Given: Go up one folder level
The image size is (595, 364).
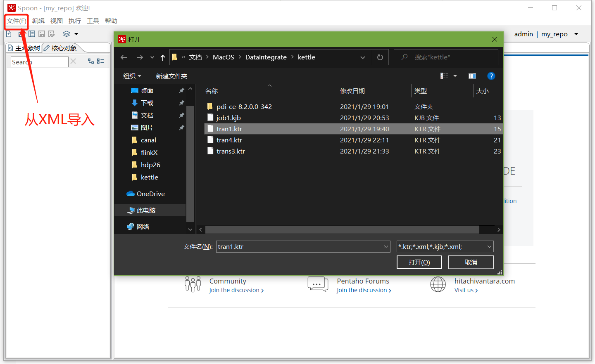Looking at the screenshot, I should pyautogui.click(x=163, y=57).
